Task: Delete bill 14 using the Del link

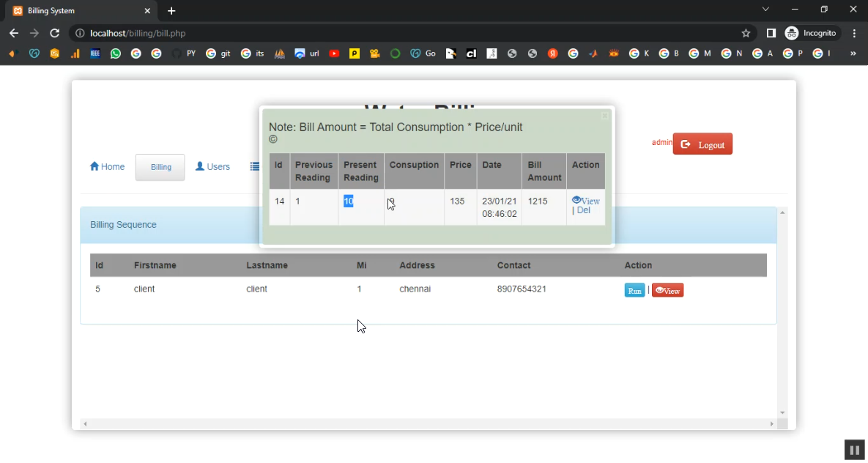Action: coord(583,210)
